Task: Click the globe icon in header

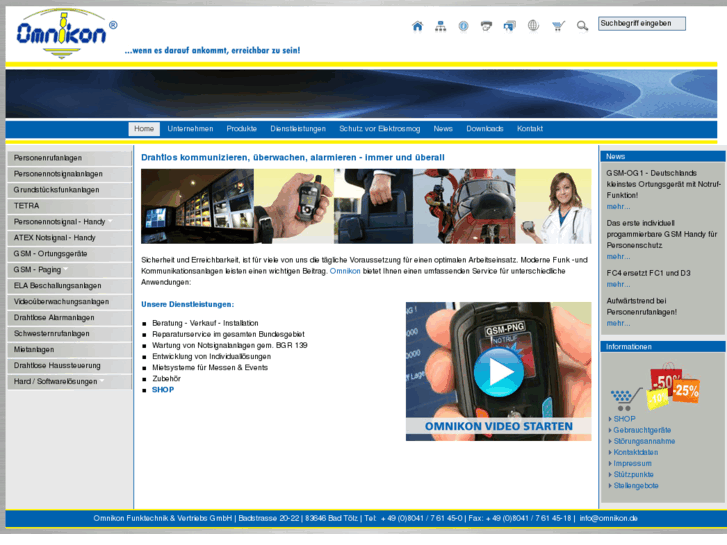Action: (533, 26)
